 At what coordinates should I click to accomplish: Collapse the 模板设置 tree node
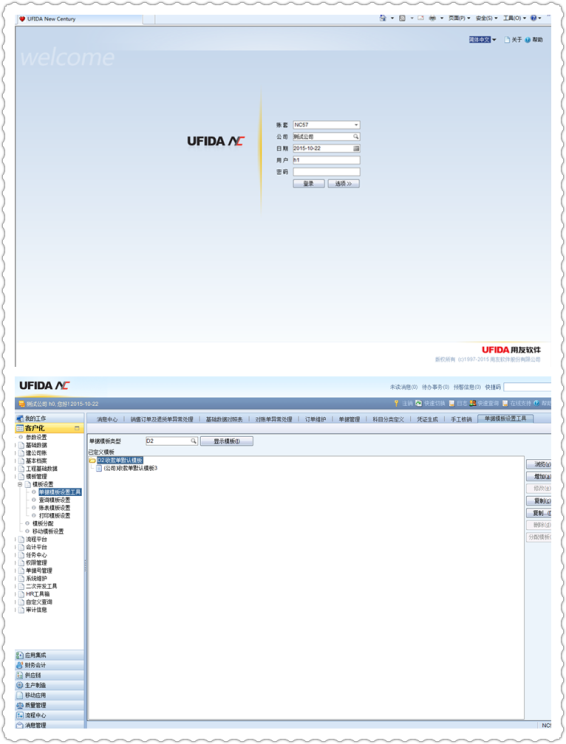pyautogui.click(x=20, y=484)
